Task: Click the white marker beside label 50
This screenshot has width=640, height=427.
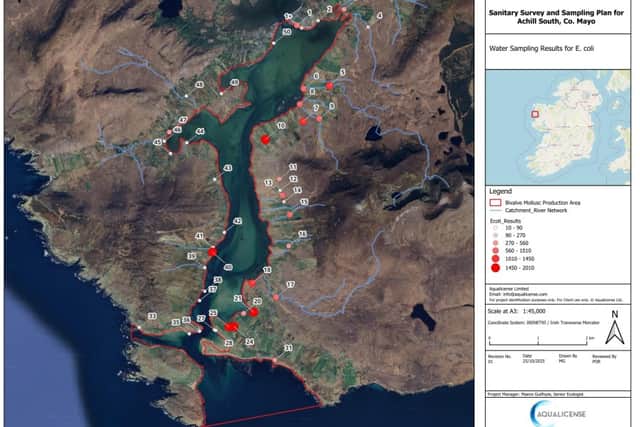Action: point(273,43)
